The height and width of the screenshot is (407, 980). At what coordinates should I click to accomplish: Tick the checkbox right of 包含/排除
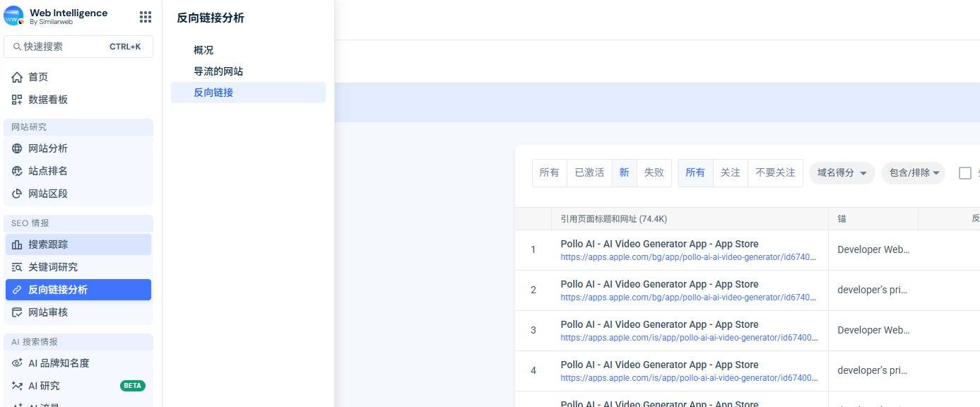(965, 173)
